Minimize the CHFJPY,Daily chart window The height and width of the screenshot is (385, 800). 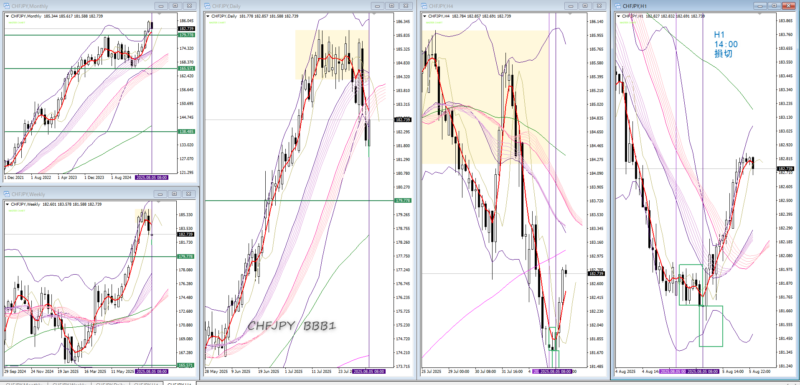point(378,6)
